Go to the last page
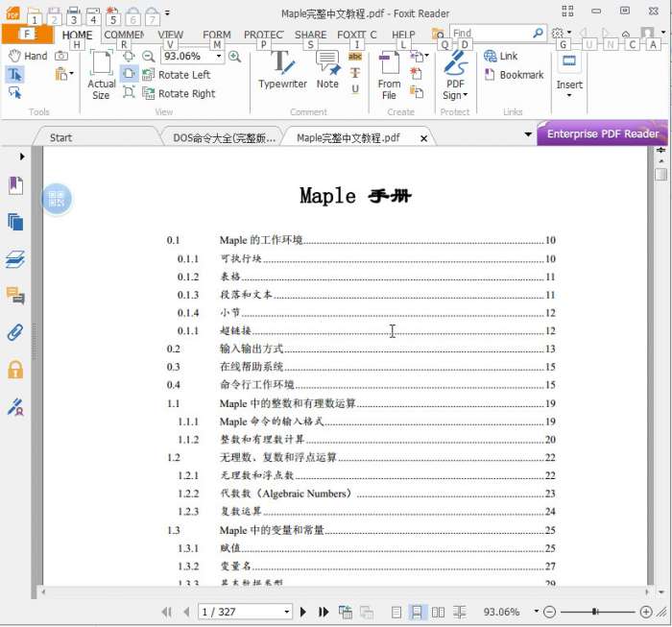Image resolution: width=672 pixels, height=627 pixels. [x=324, y=612]
